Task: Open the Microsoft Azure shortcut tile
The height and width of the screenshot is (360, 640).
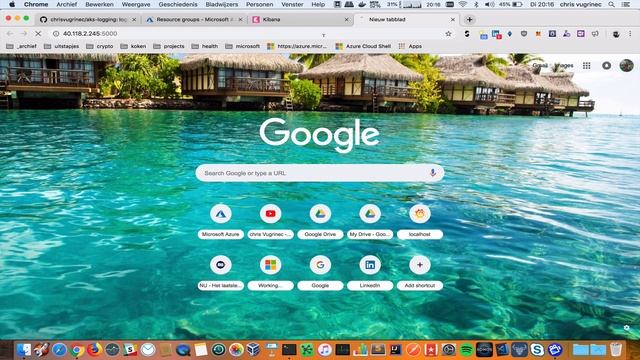Action: tap(221, 221)
